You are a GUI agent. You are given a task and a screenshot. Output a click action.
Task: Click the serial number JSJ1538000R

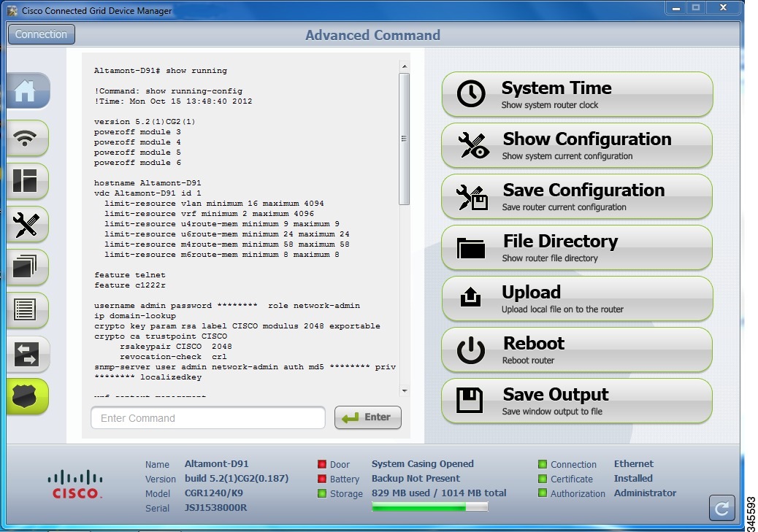215,508
